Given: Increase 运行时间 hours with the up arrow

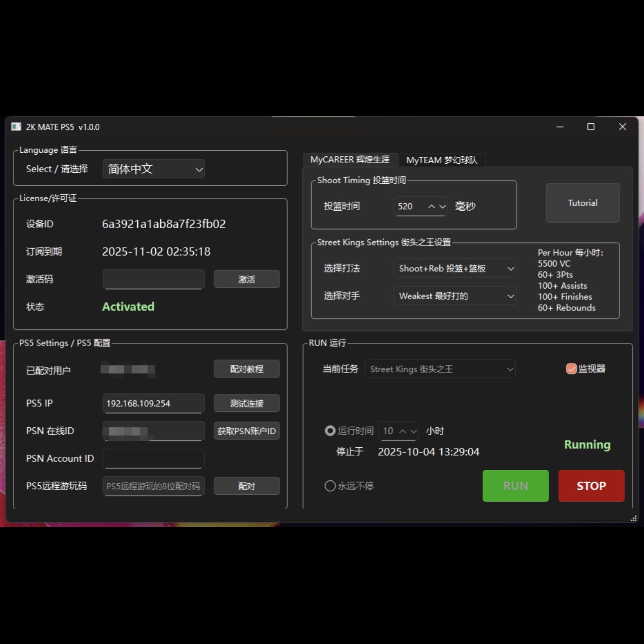Looking at the screenshot, I should 402,431.
